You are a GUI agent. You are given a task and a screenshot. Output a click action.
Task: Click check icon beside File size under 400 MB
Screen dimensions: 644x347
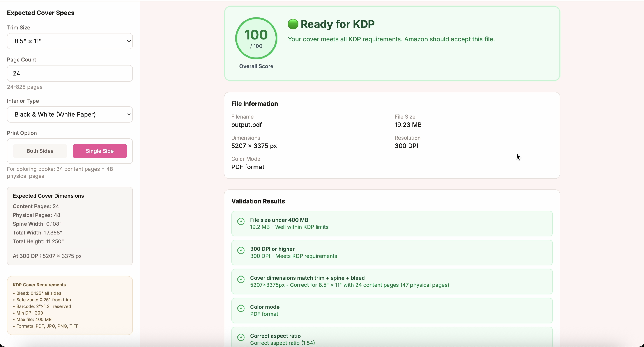point(241,221)
